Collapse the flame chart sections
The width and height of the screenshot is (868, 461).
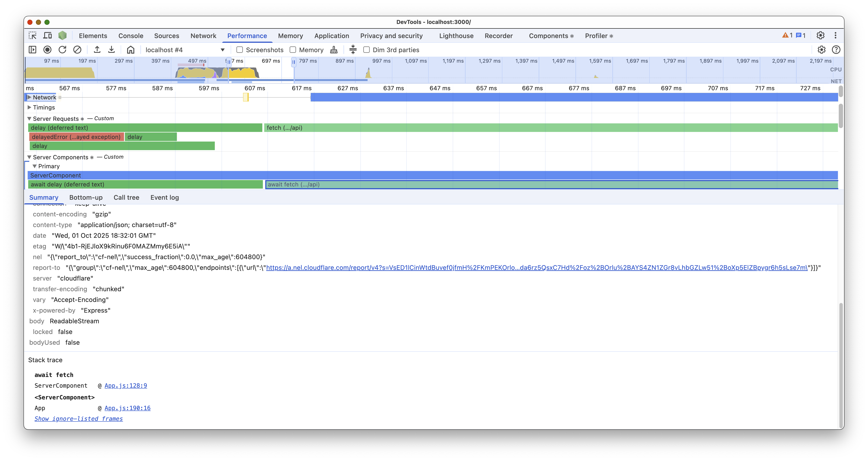point(352,50)
